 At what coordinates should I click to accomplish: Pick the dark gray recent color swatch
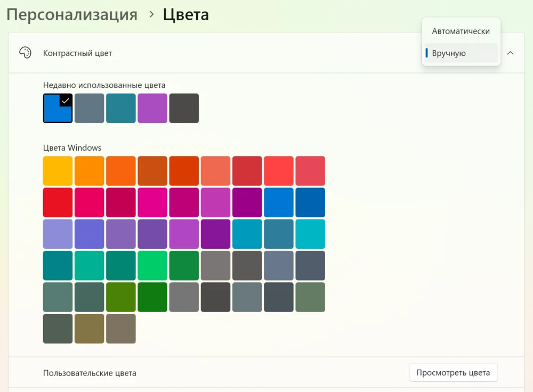(184, 108)
